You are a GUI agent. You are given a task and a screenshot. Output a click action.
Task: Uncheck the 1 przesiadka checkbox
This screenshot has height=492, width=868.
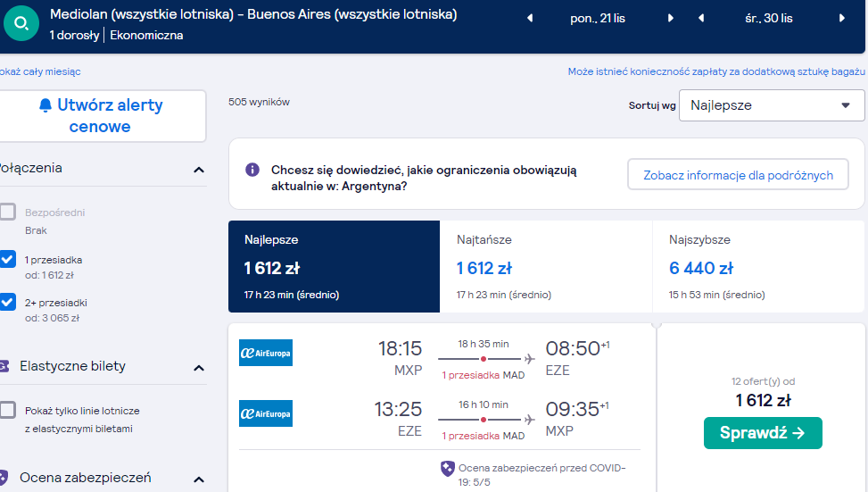8,259
